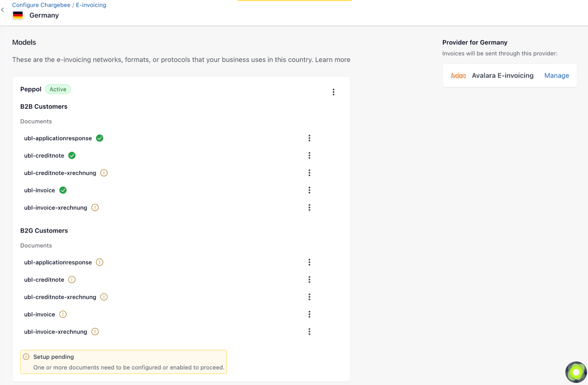
Task: Go to Configure Chargebee breadcrumb
Action: point(41,5)
